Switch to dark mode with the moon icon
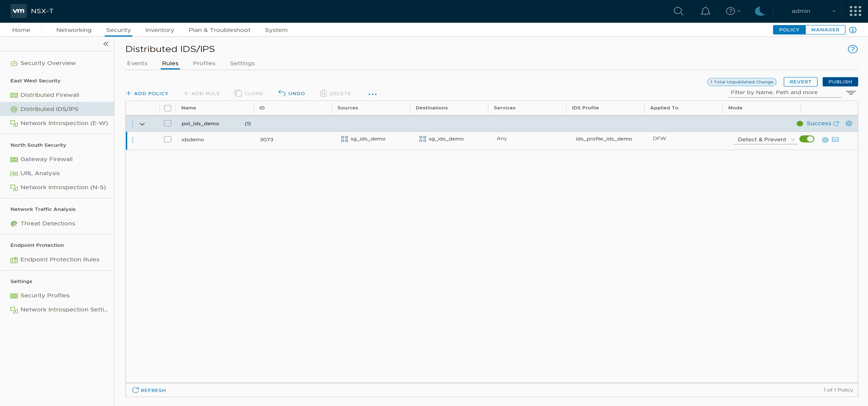The width and height of the screenshot is (868, 406). pos(760,11)
